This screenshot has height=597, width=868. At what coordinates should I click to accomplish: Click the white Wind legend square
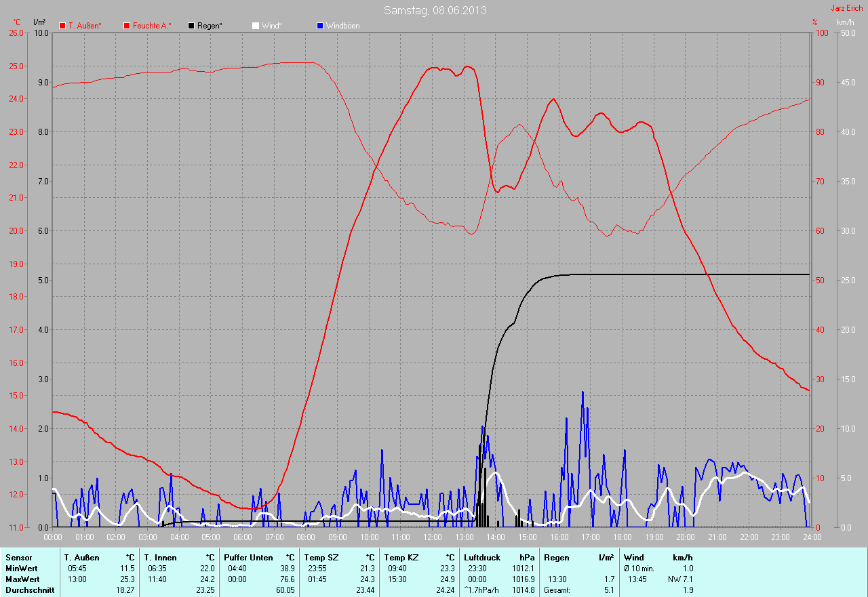(256, 26)
